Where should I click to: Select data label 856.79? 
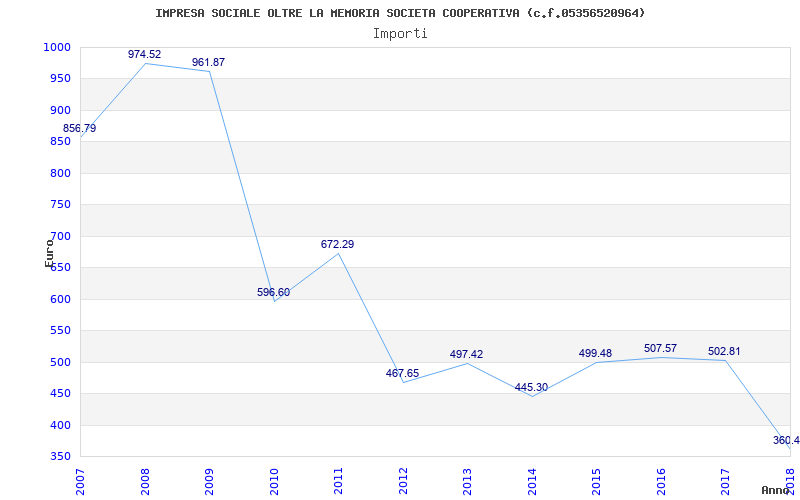[x=80, y=129]
